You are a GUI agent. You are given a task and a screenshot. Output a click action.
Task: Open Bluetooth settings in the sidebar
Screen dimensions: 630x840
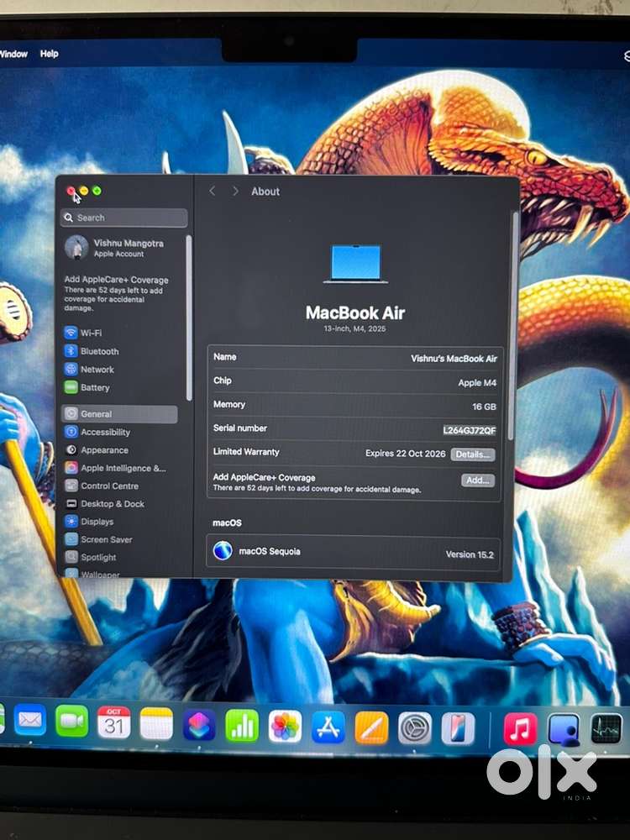pos(92,351)
